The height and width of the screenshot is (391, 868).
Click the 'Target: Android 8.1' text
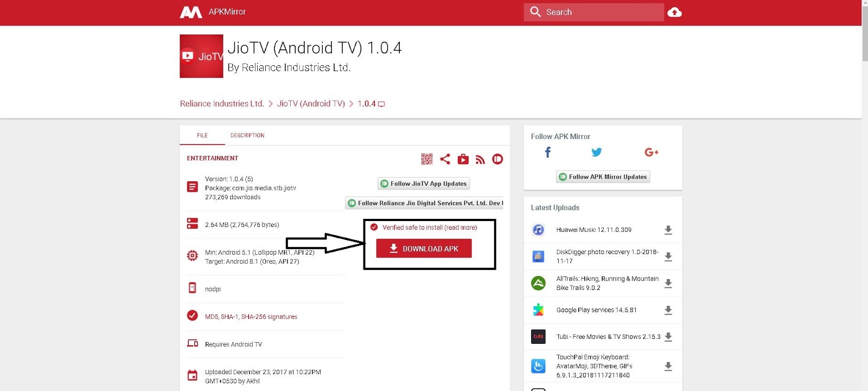pos(252,262)
